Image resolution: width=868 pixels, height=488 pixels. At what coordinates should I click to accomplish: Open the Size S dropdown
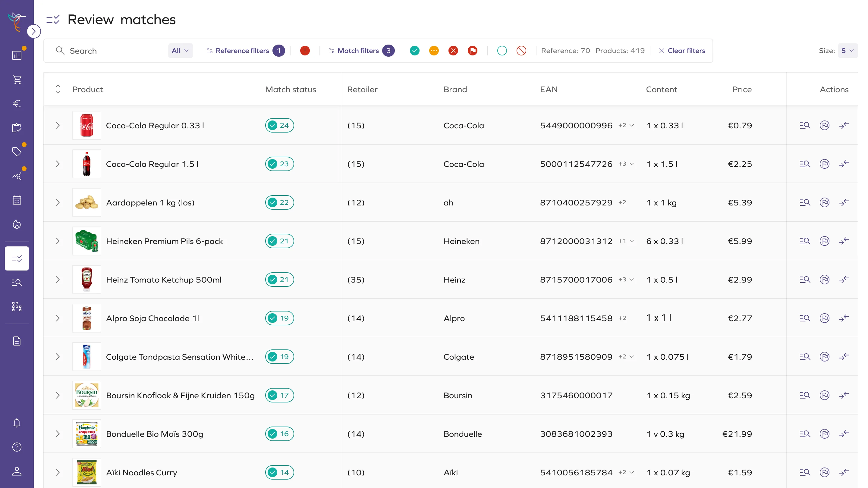pos(848,51)
